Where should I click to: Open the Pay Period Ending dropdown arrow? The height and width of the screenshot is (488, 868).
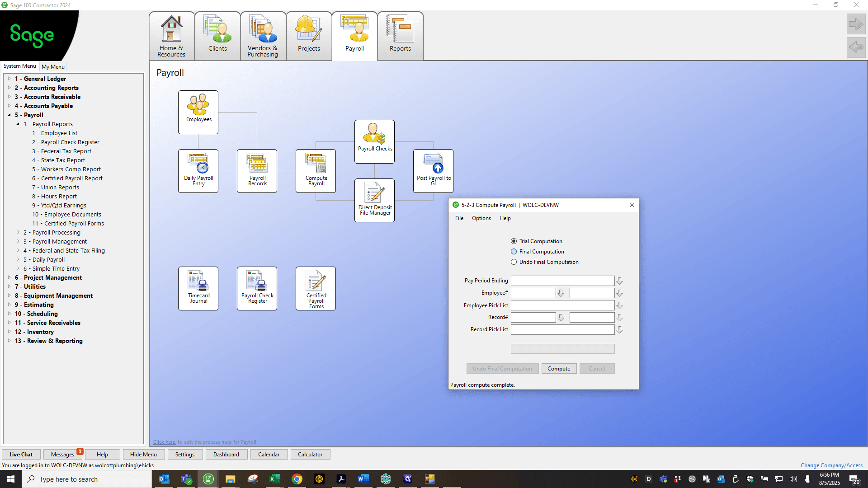(x=619, y=281)
